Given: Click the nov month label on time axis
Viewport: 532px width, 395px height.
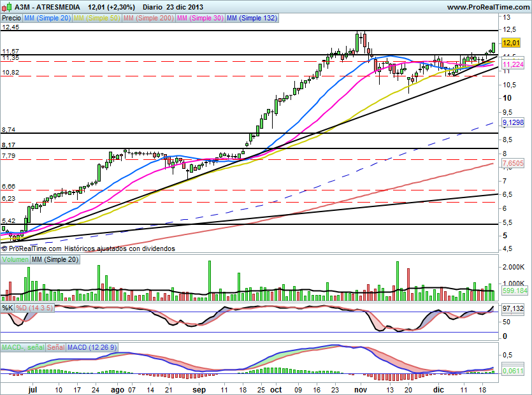Looking at the screenshot, I should point(361,389).
